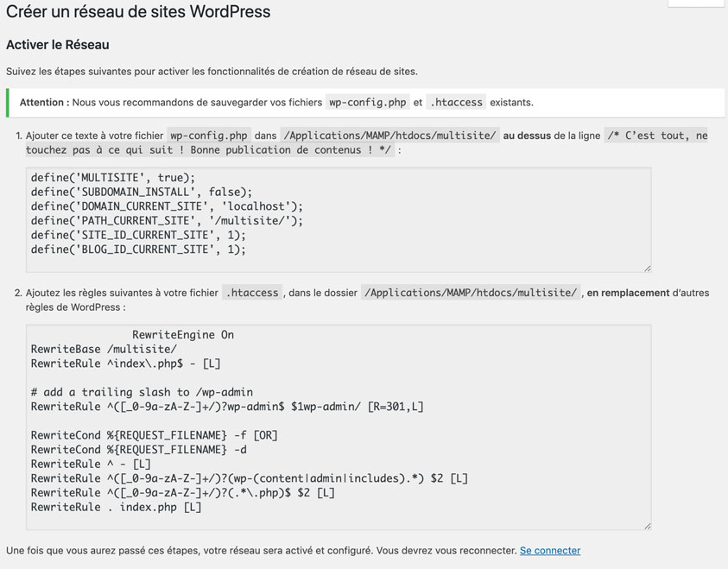Click the second textarea resize grip
The image size is (728, 569).
(647, 525)
